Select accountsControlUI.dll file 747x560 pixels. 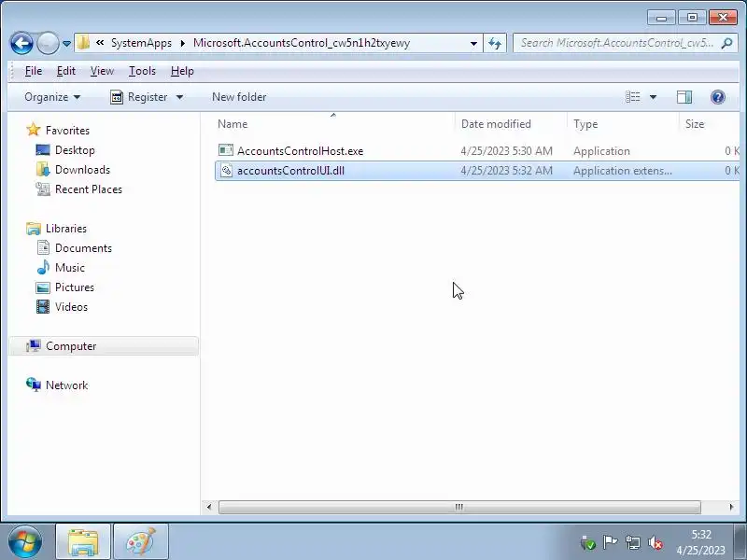pos(290,171)
